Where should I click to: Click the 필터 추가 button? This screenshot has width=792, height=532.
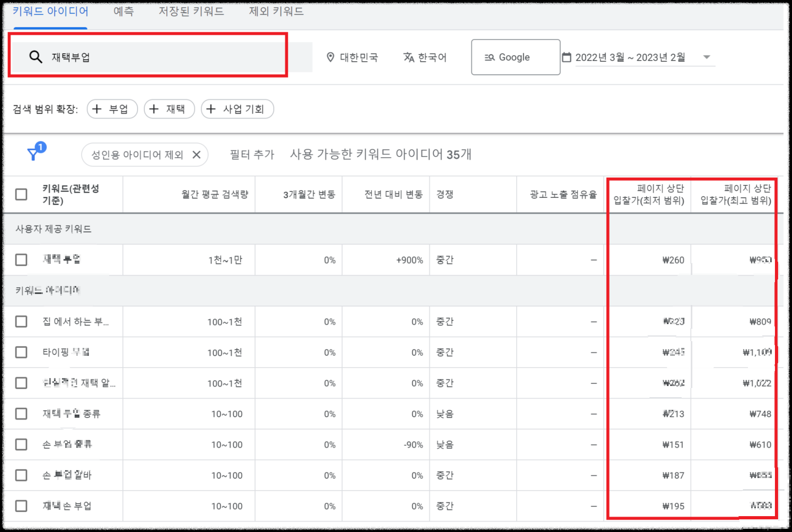[x=251, y=155]
